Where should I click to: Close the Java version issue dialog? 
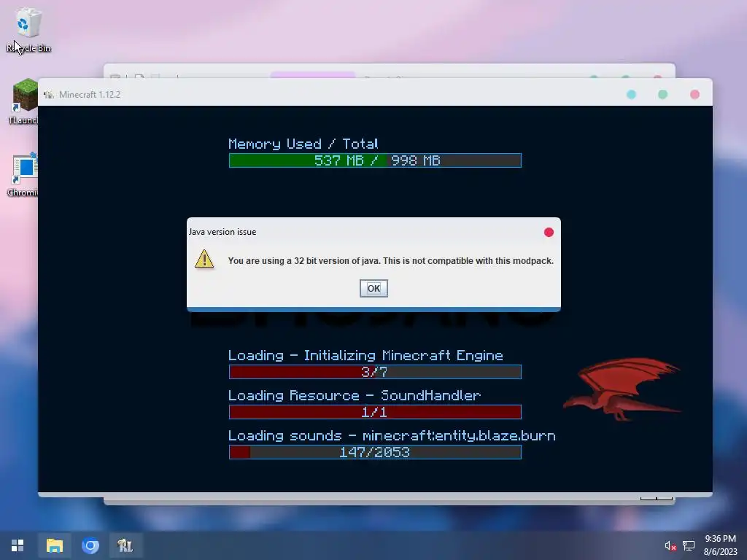[549, 232]
